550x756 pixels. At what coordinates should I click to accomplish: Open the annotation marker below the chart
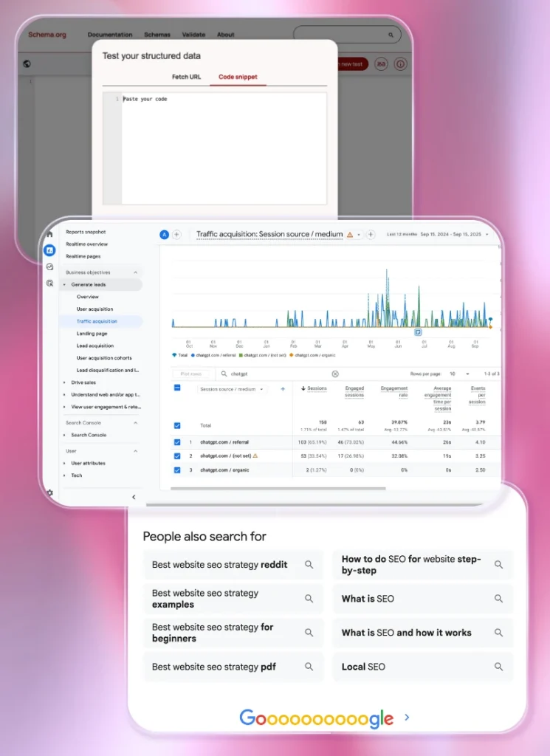(418, 332)
